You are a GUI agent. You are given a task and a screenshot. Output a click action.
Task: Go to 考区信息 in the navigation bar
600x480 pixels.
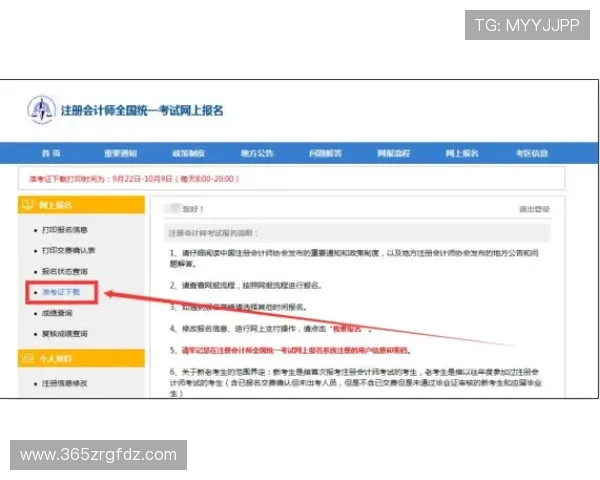532,153
